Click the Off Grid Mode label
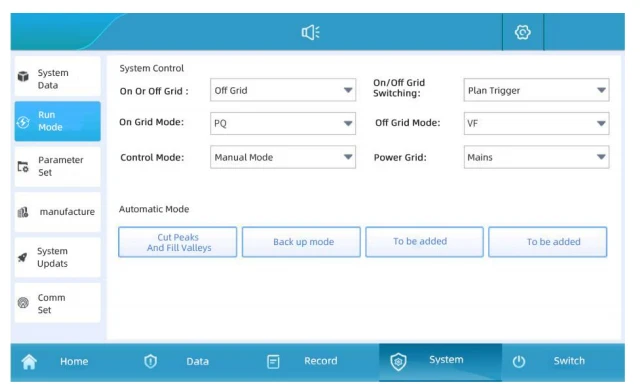The height and width of the screenshot is (391, 640). point(408,122)
